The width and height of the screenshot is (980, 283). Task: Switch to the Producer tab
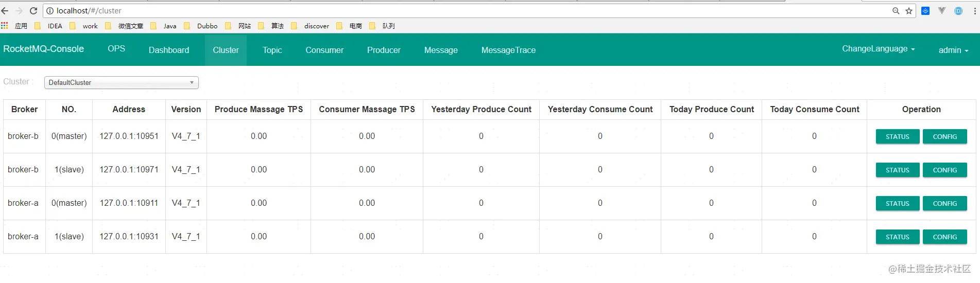[384, 50]
